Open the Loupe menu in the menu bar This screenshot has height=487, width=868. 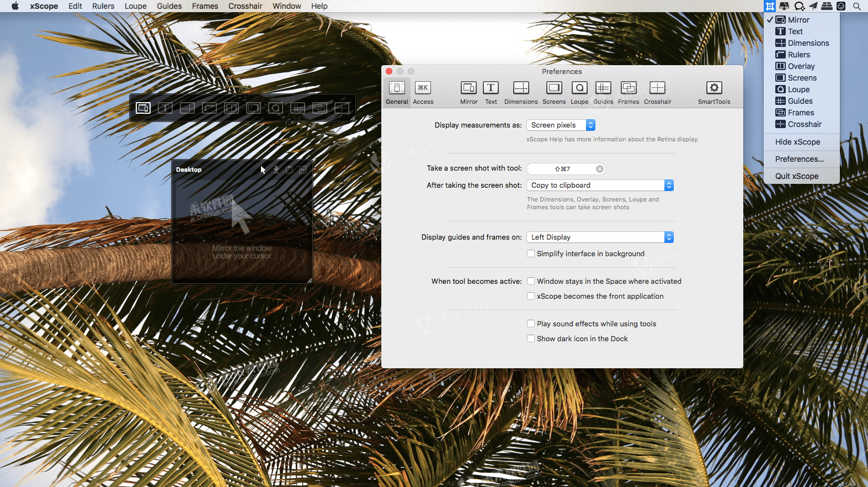tap(136, 6)
